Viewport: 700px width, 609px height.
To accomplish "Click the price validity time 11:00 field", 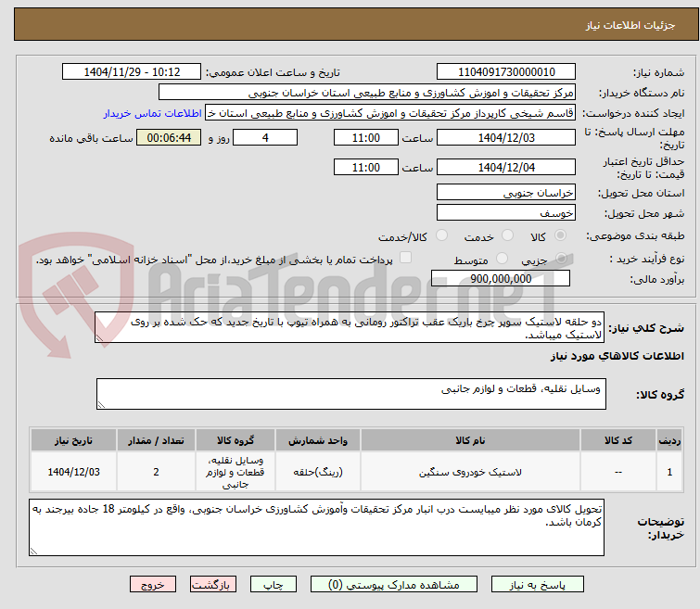I will [366, 168].
